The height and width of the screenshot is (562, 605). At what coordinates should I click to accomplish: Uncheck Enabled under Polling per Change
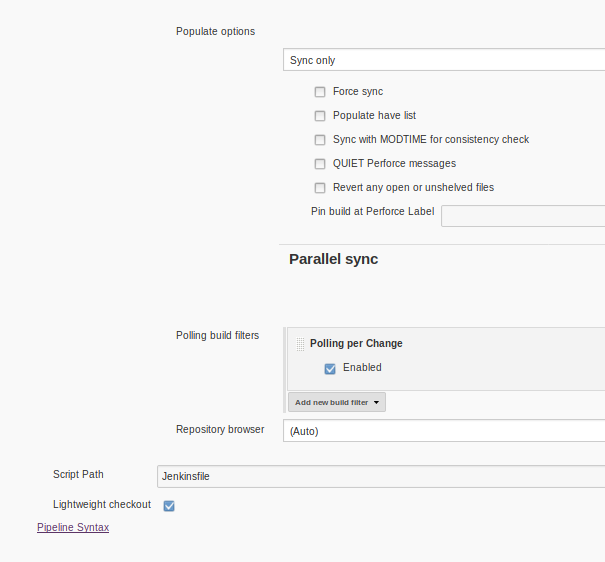click(x=330, y=368)
